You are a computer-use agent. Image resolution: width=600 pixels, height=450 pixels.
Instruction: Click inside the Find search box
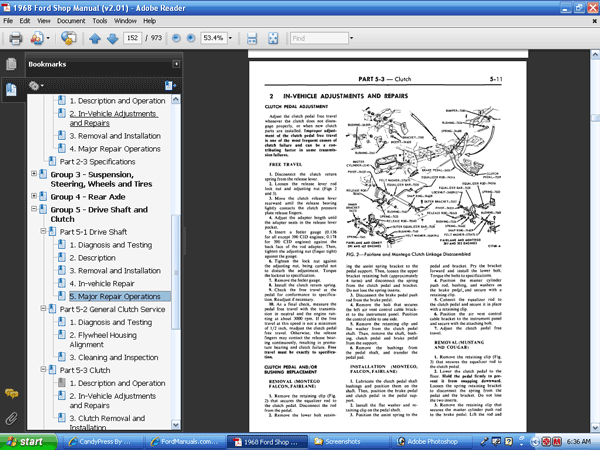point(319,38)
